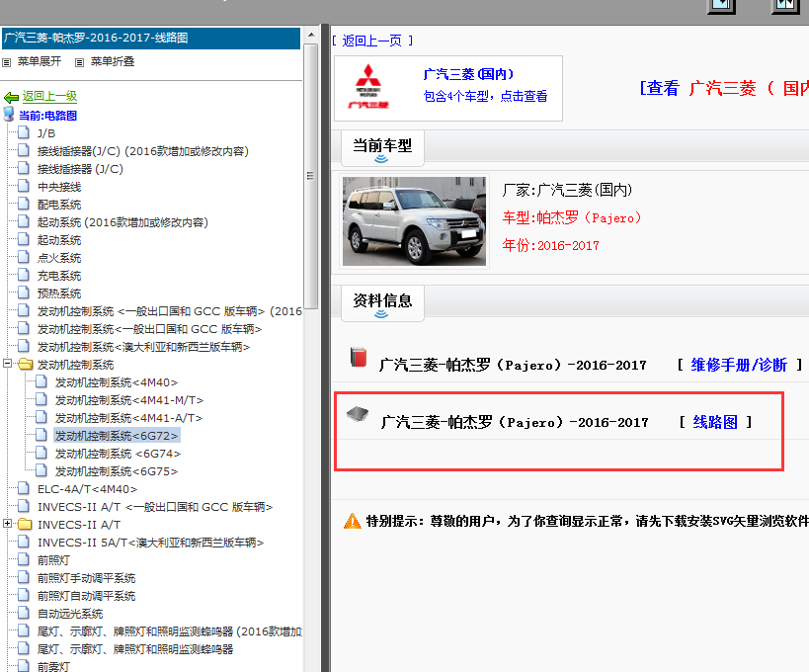The image size is (809, 672).
Task: Click the page icon beside 充电系统
Action: point(24,275)
